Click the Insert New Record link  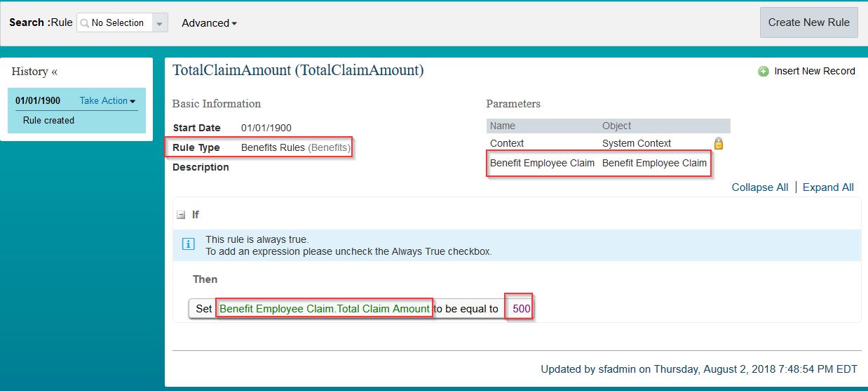point(815,71)
